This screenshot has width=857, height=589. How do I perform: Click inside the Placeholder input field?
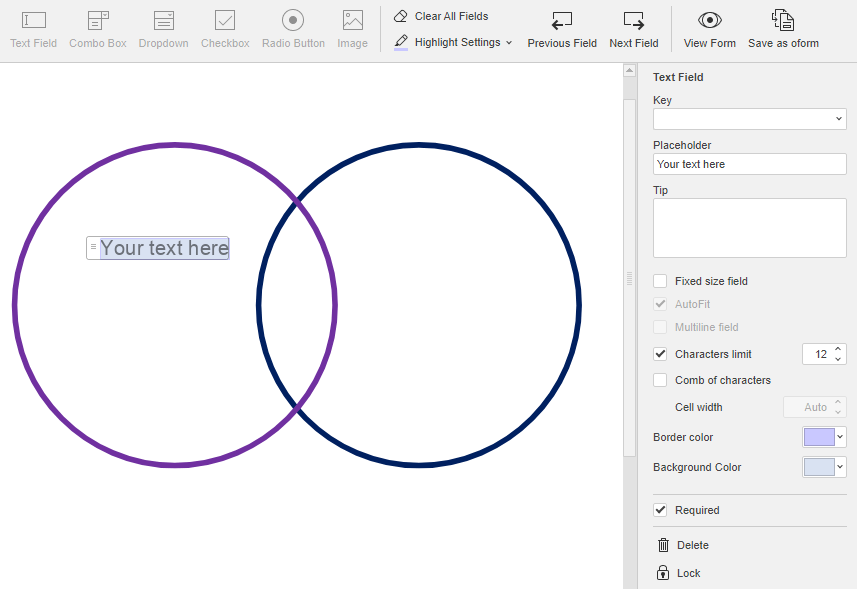[749, 163]
